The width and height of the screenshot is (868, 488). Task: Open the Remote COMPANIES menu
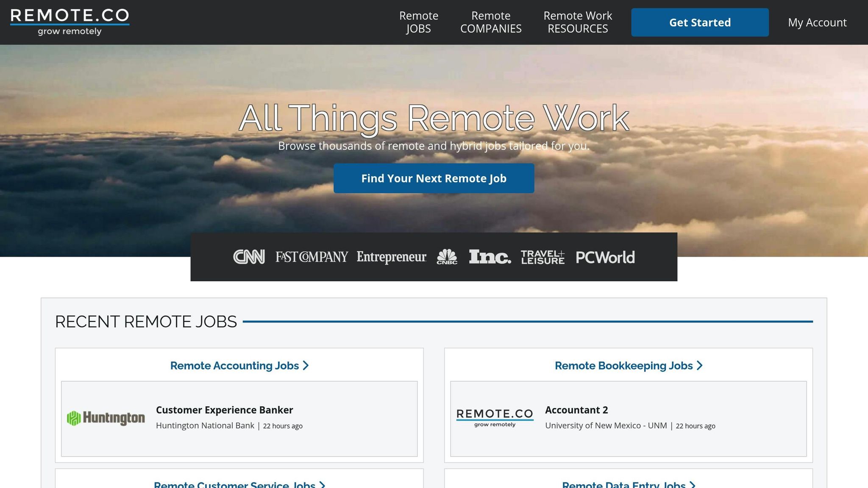pos(491,22)
